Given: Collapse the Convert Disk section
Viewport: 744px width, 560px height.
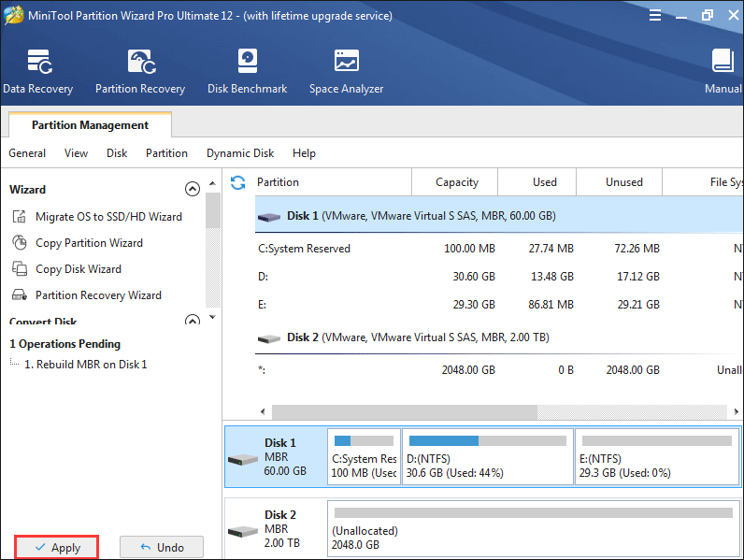Looking at the screenshot, I should (193, 321).
